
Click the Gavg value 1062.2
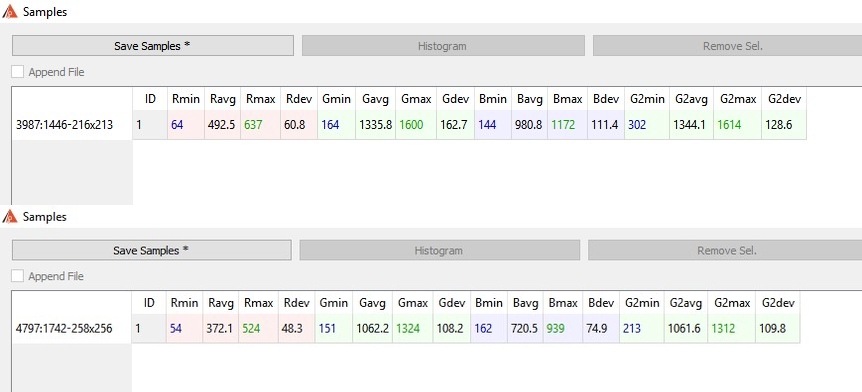[372, 329]
